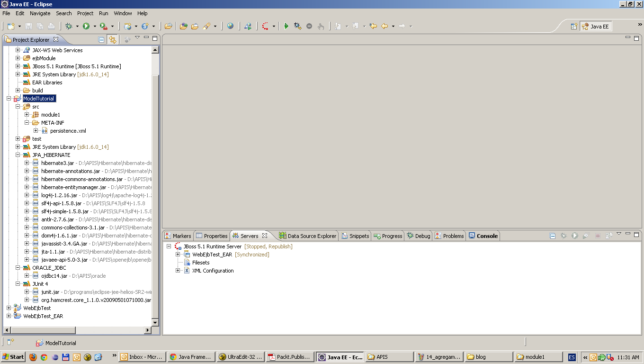Click the Print toolbar icon

52,26
